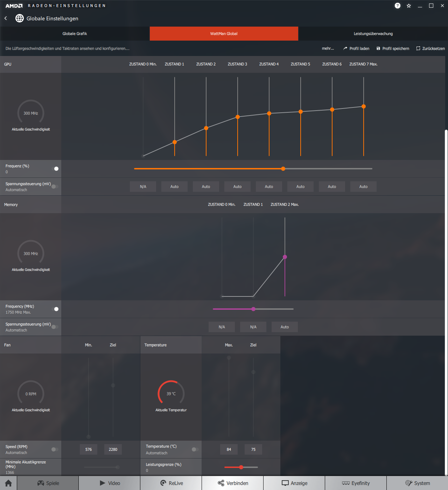Click the GPU frequency percent slider handle
Viewport: 448px width, 490px height.
coord(283,169)
